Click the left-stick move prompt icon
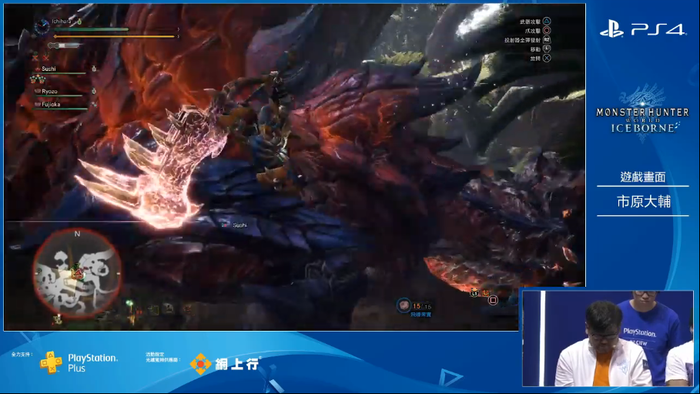 [x=547, y=49]
